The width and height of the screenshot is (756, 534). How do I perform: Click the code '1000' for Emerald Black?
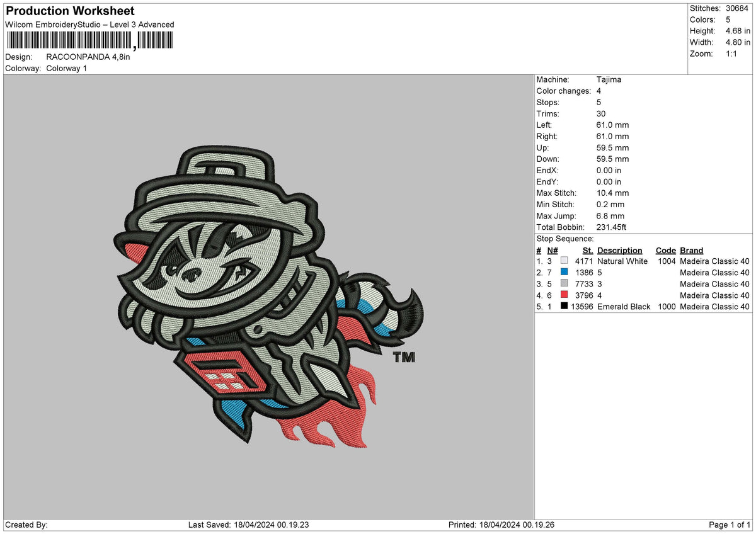coord(667,306)
